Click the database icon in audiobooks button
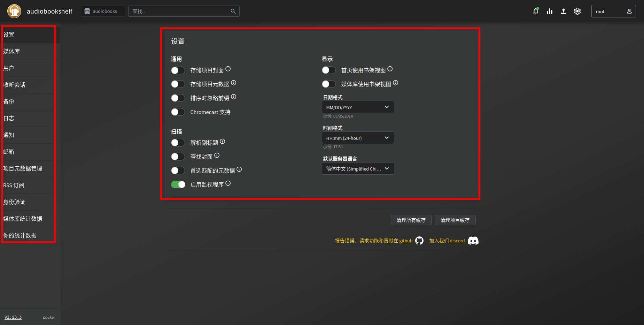The height and width of the screenshot is (325, 644). (x=87, y=11)
